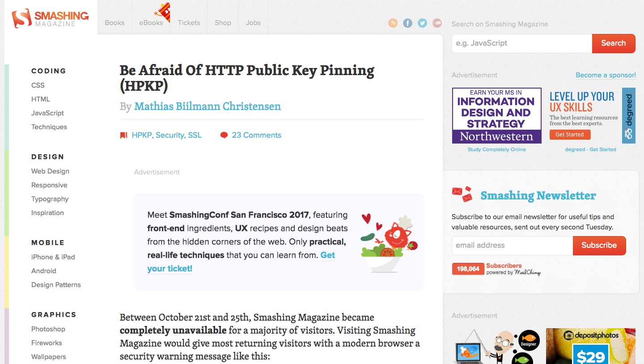Click the Twitter bird icon
Screen dimensions: 644x364
(422, 23)
